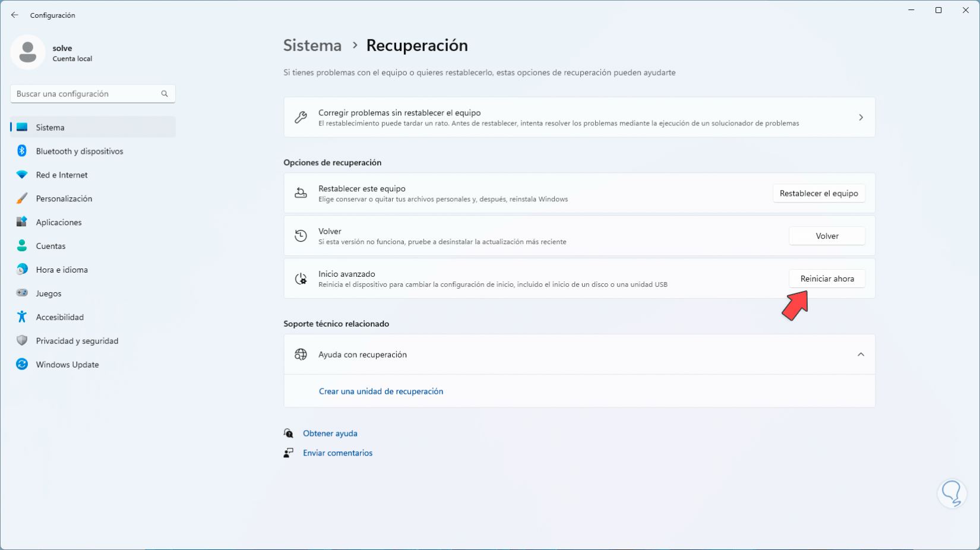Click the Inicio avanzado icon
This screenshot has width=980, height=550.
tap(301, 279)
